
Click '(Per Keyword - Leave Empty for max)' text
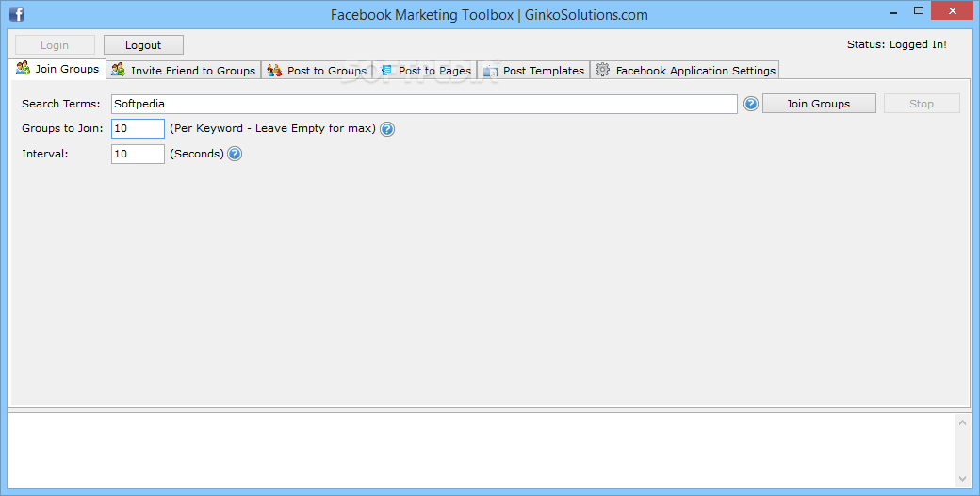click(273, 129)
